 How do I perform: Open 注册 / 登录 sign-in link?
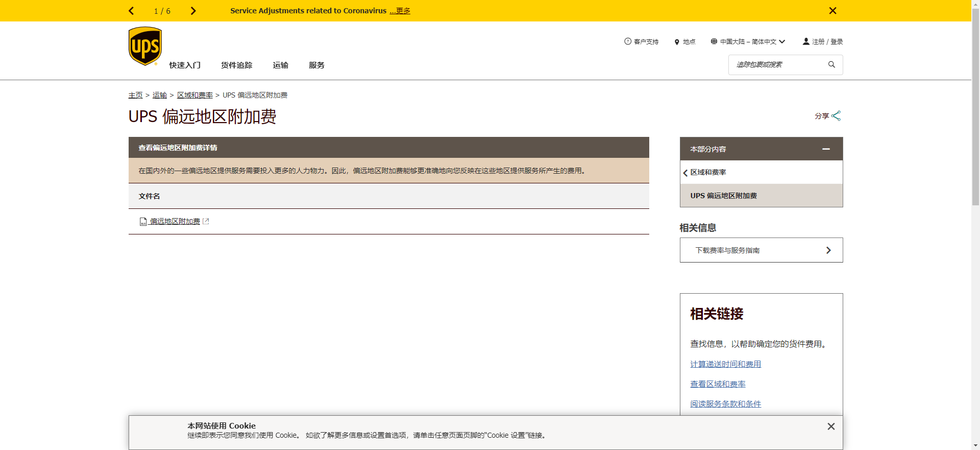tap(827, 42)
